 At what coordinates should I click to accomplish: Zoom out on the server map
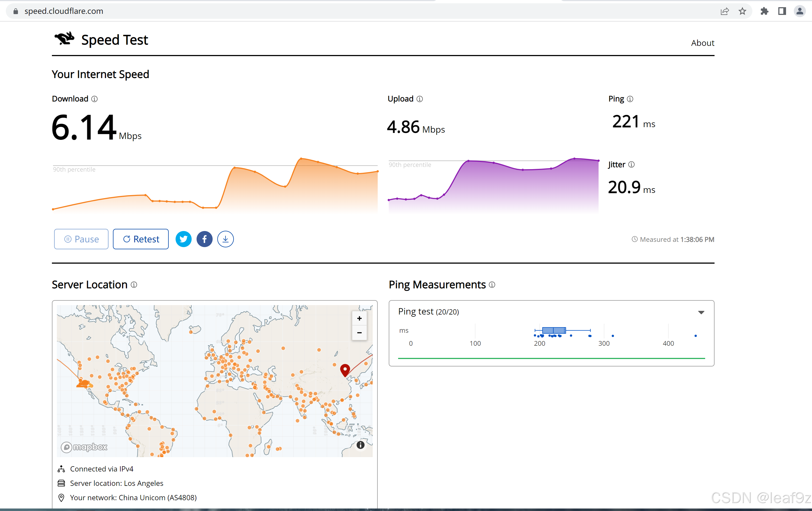point(359,333)
